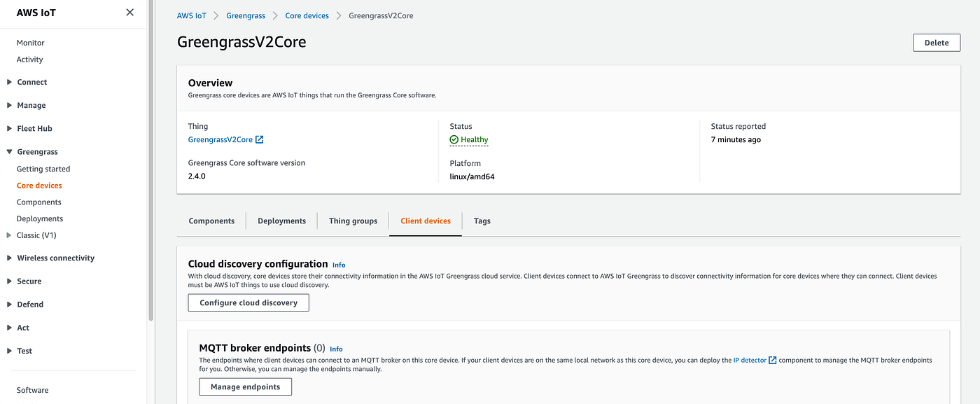
Task: Open the Tags tab
Action: pyautogui.click(x=482, y=221)
